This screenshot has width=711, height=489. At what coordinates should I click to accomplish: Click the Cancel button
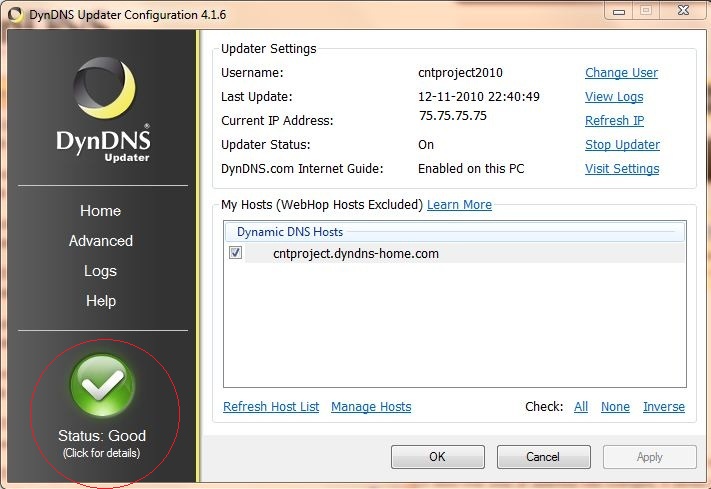tap(543, 456)
